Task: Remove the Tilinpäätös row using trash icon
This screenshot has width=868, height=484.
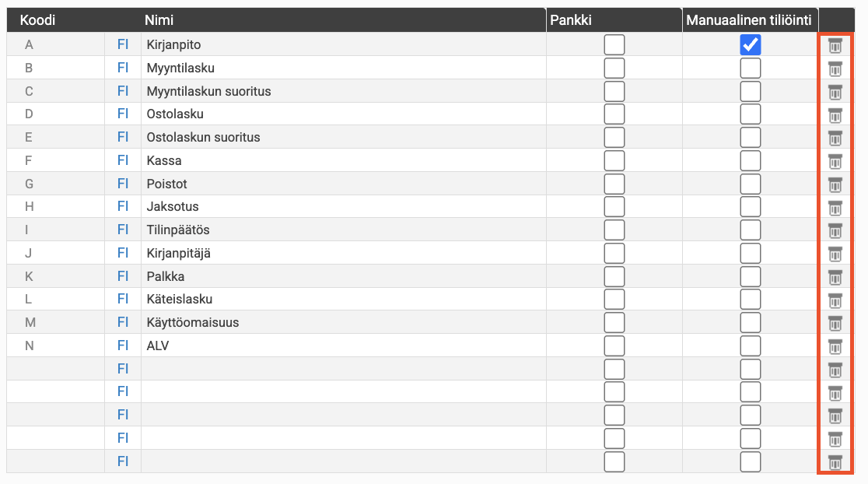Action: click(835, 230)
